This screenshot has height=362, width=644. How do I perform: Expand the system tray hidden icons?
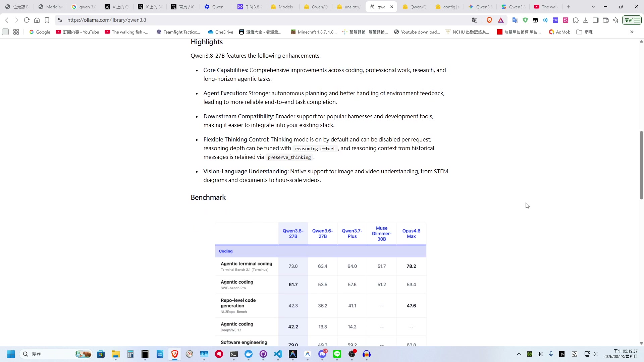pyautogui.click(x=519, y=354)
